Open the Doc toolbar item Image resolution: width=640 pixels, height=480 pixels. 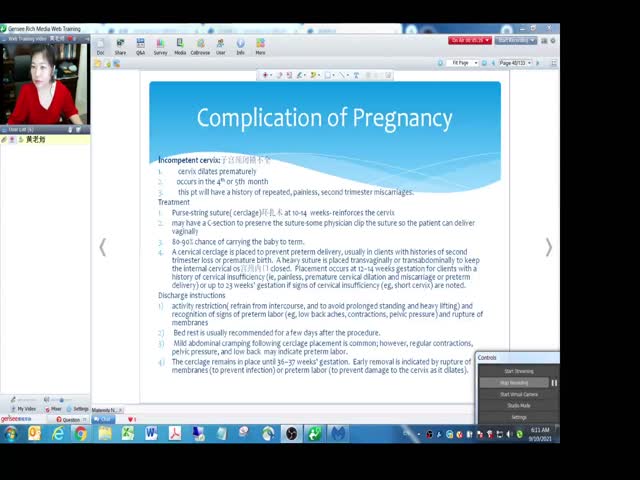click(100, 47)
